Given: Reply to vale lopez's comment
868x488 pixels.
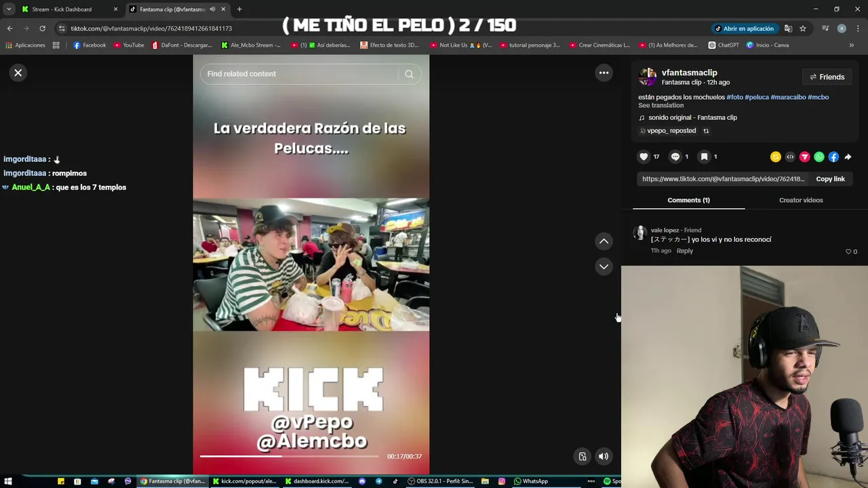Looking at the screenshot, I should [x=684, y=251].
